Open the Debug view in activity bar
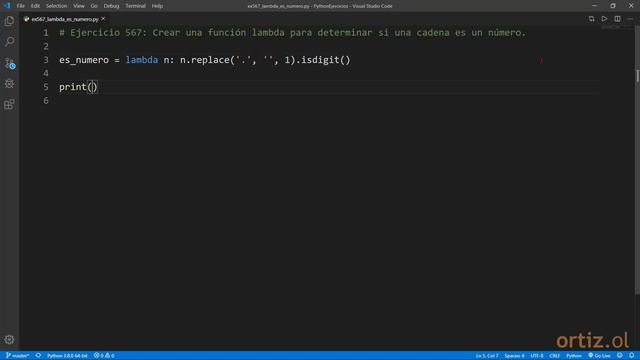Screen dimensions: 640x360 pos(9,84)
